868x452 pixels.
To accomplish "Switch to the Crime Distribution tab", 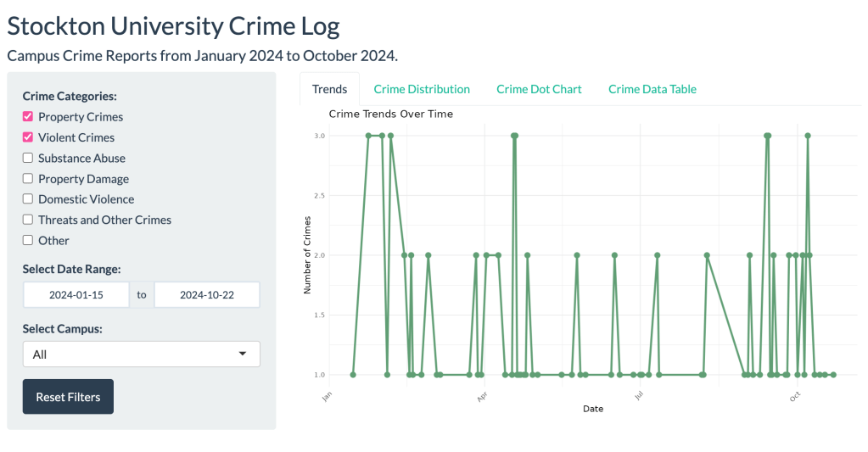I will coord(422,89).
